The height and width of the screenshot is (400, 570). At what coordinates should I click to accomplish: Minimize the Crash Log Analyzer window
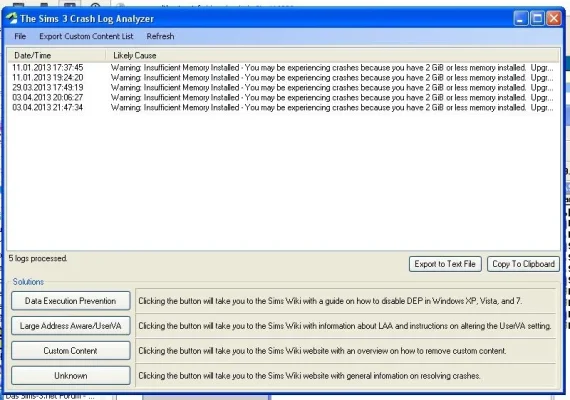point(521,18)
